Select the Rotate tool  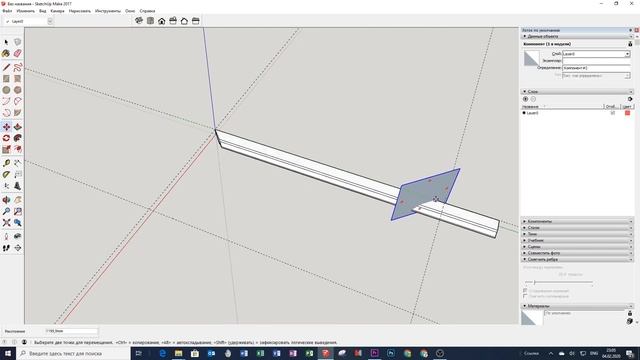click(x=6, y=138)
